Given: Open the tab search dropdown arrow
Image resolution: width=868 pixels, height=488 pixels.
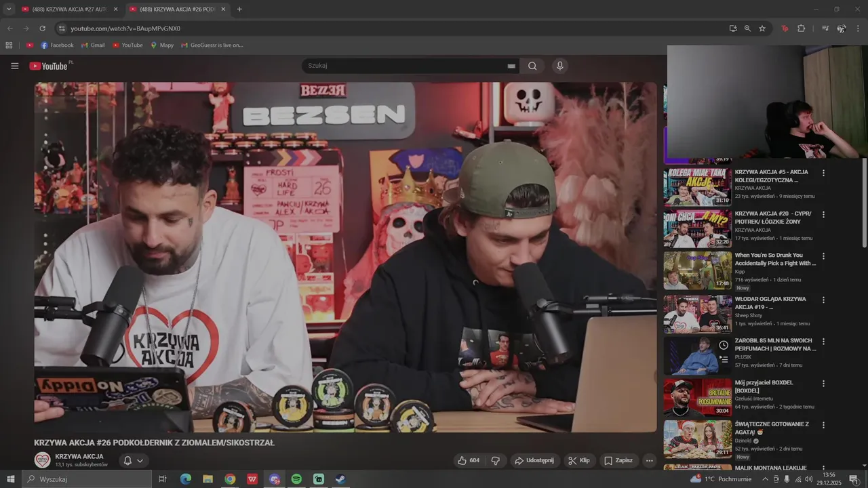Looking at the screenshot, I should (9, 9).
